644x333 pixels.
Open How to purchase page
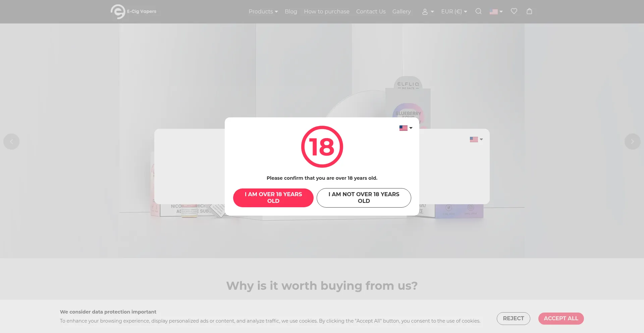pyautogui.click(x=327, y=11)
